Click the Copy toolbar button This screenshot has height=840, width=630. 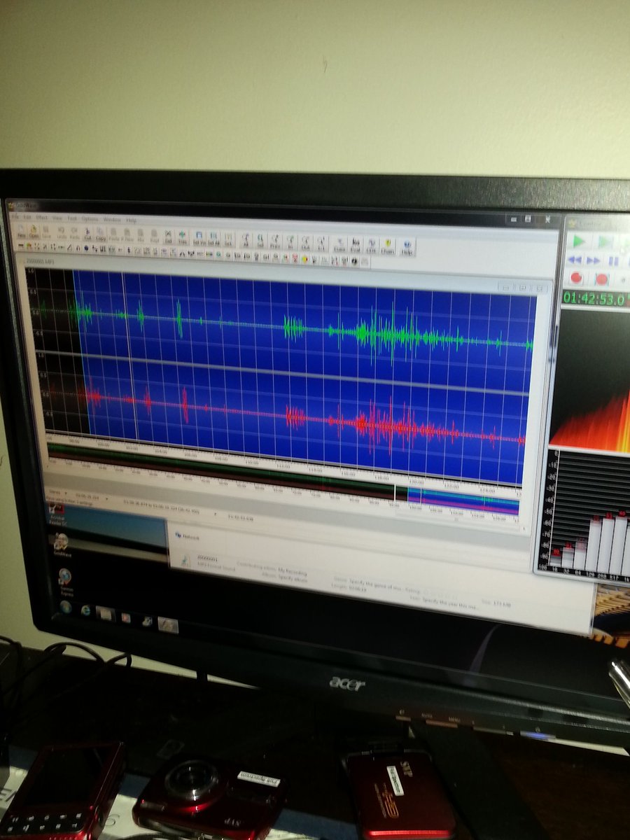tap(101, 235)
